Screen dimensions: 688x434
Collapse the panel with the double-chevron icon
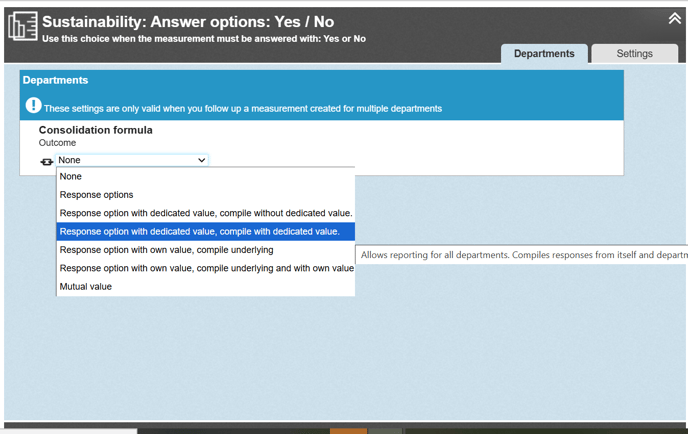674,19
